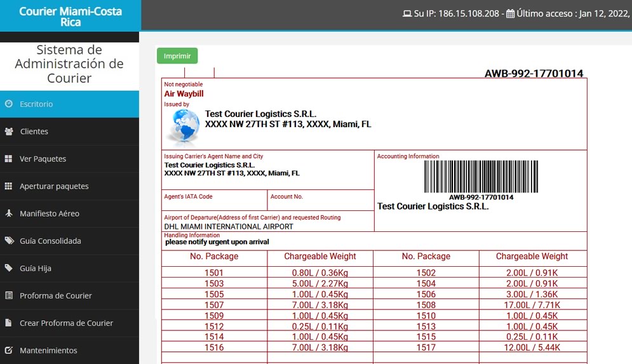Click package number 1515
Image resolution: width=632 pixels, height=364 pixels.
point(426,337)
